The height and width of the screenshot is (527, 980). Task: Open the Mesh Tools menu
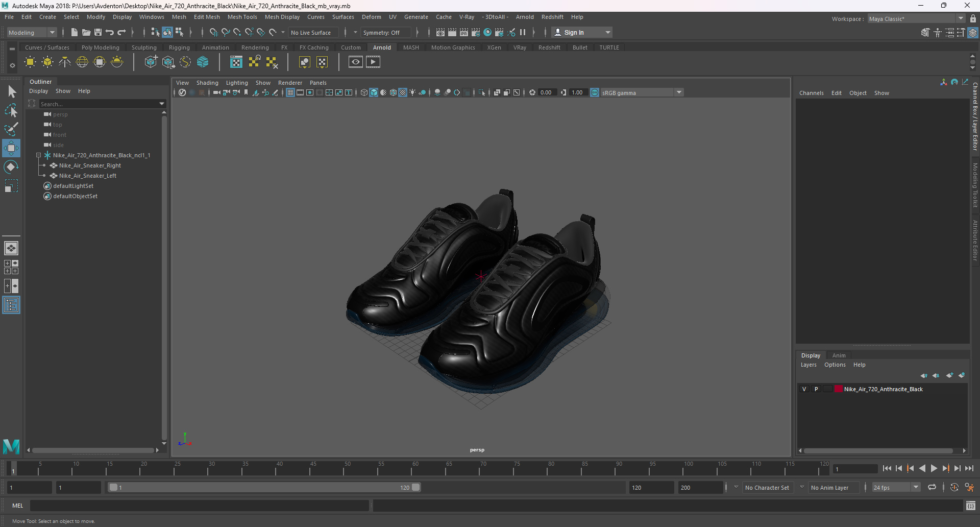click(x=242, y=17)
